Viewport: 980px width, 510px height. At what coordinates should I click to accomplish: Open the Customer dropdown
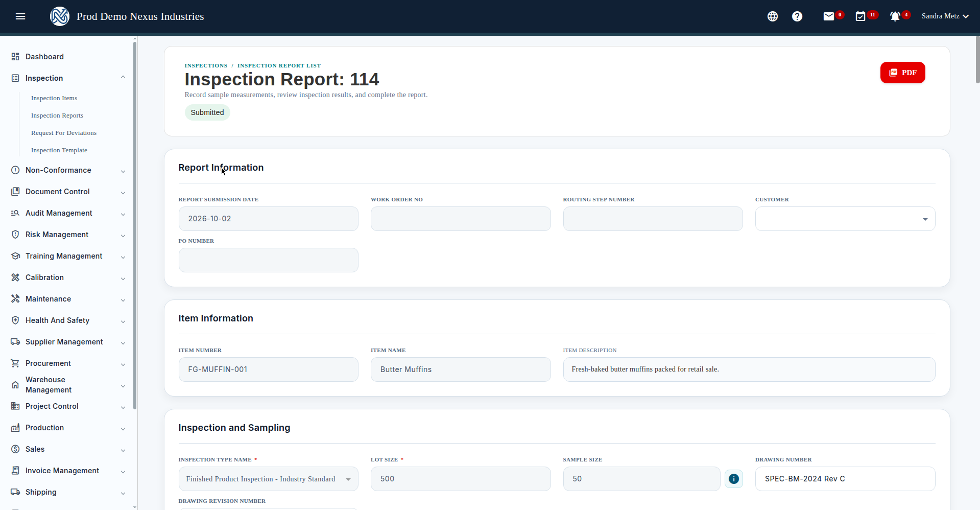click(x=845, y=219)
